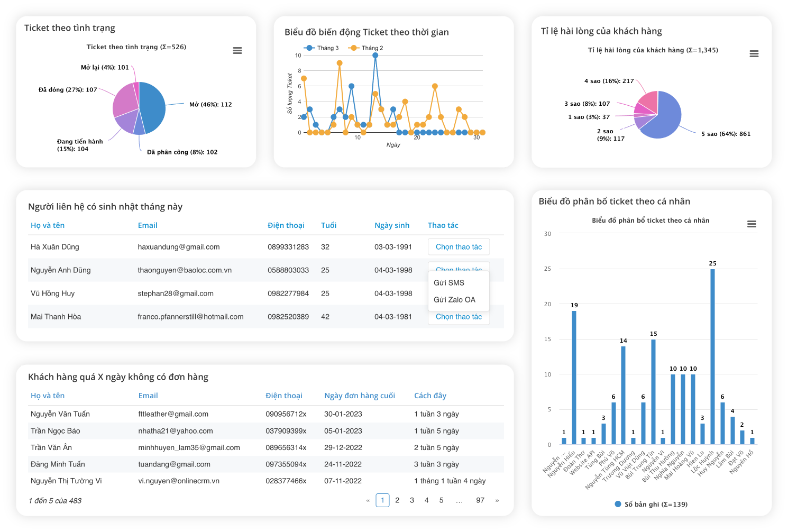Click the pagination ellipsis
Image resolution: width=788 pixels, height=532 pixels.
click(459, 500)
